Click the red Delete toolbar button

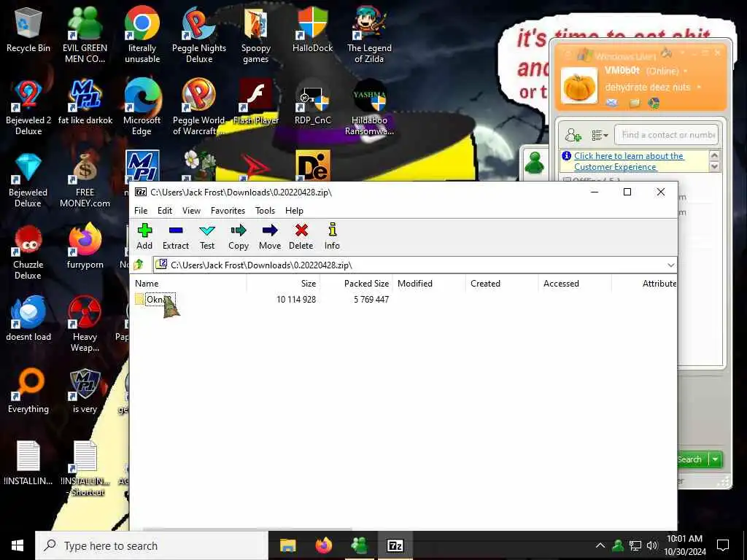click(x=301, y=237)
